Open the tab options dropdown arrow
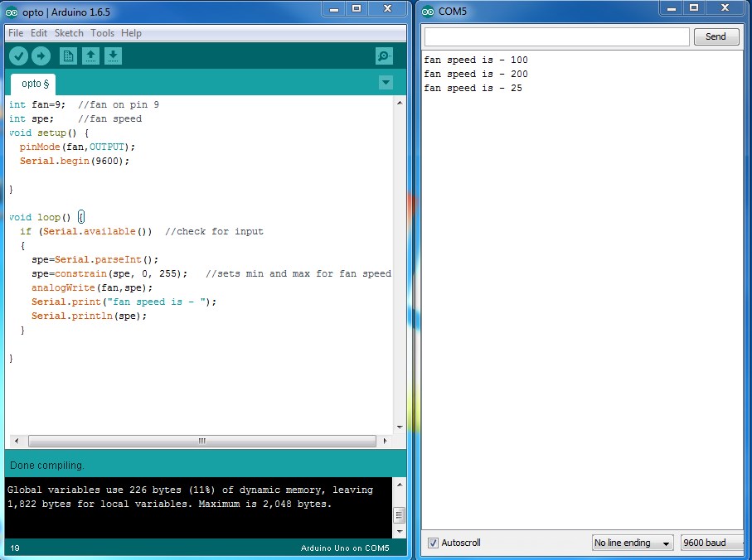This screenshot has width=752, height=560. point(386,83)
